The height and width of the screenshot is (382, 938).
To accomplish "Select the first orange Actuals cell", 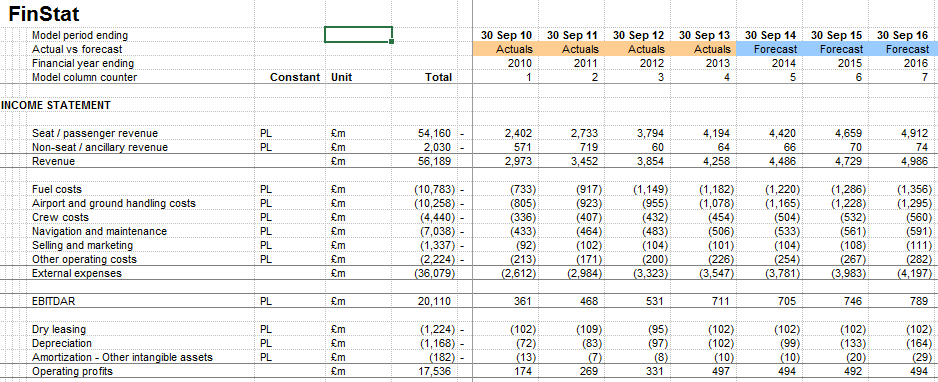I will (x=505, y=49).
